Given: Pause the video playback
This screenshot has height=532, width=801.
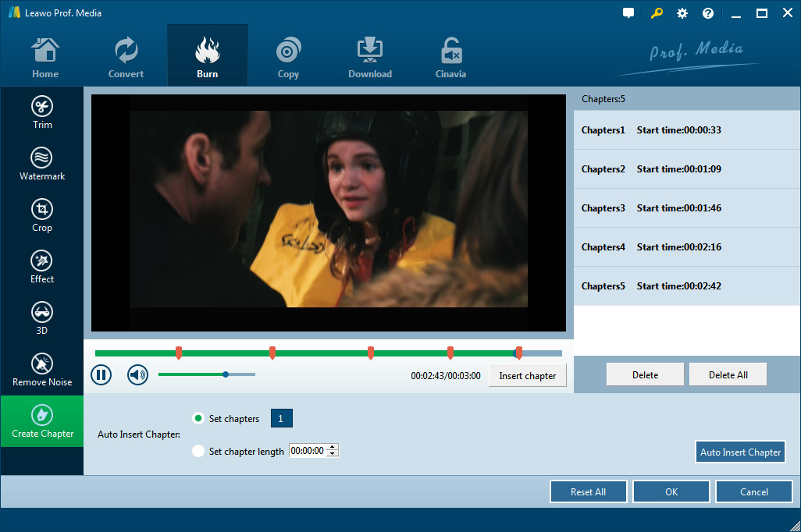Looking at the screenshot, I should pyautogui.click(x=101, y=375).
